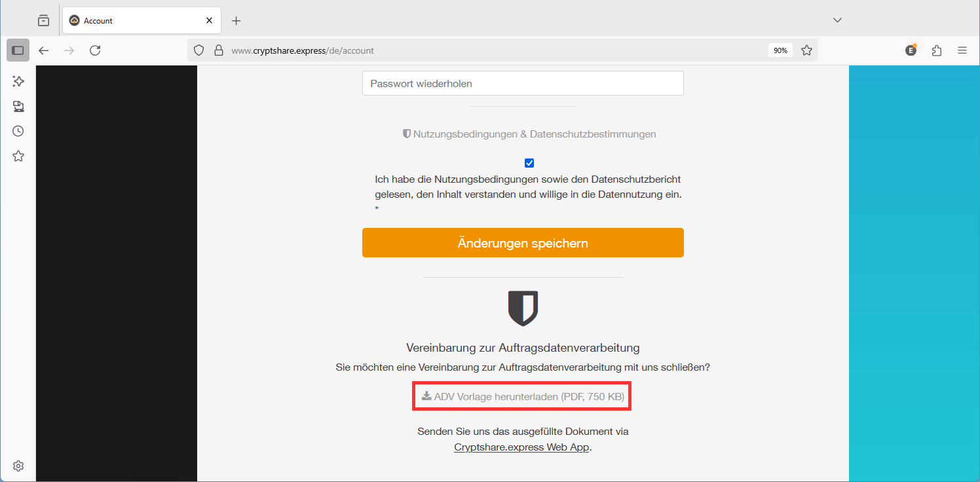Toggle the browser sidebar button
Viewport: 980px width, 482px height.
18,50
